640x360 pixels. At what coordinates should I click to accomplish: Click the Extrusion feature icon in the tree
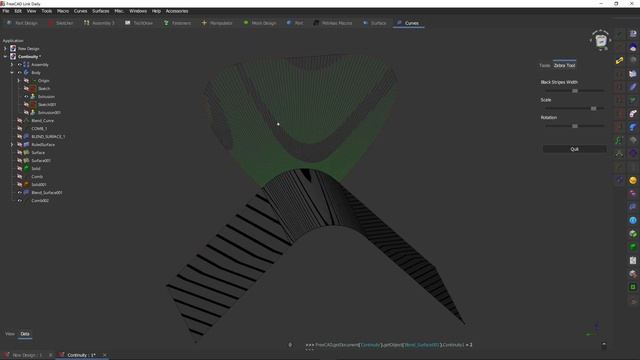(x=33, y=97)
